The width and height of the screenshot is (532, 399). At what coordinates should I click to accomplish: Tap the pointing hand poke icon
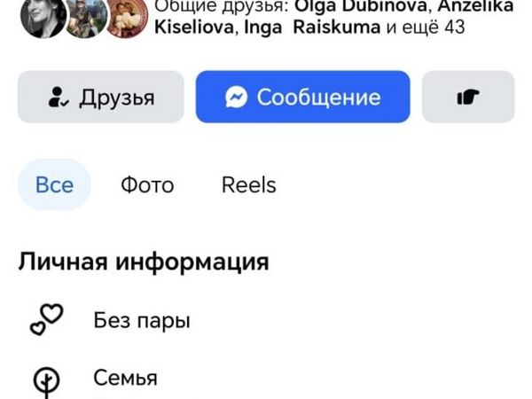click(468, 97)
